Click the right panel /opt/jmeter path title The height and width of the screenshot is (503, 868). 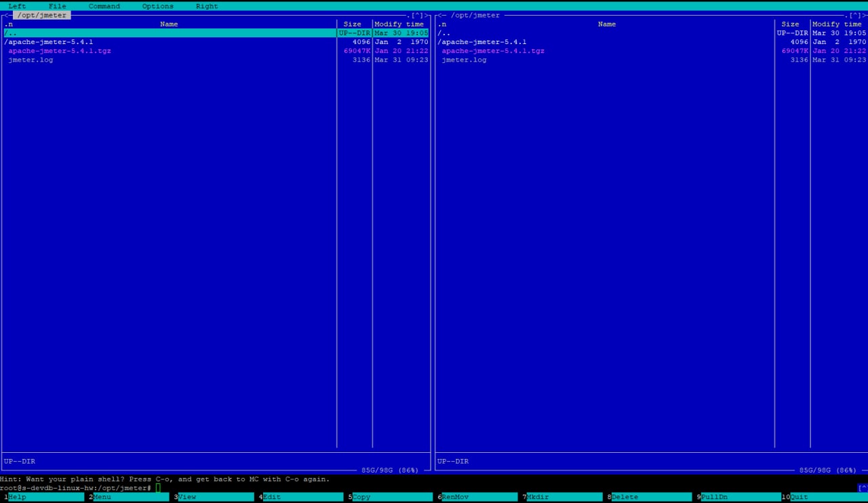475,15
